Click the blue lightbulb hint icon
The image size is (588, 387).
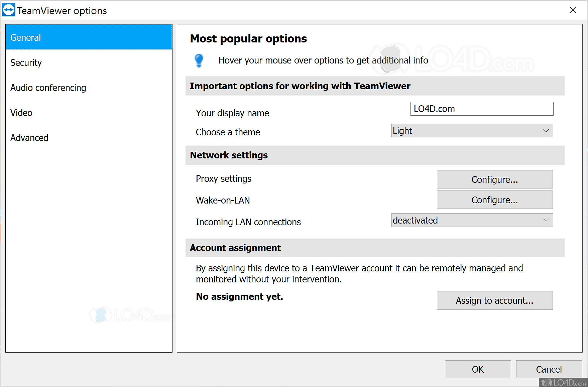[199, 60]
